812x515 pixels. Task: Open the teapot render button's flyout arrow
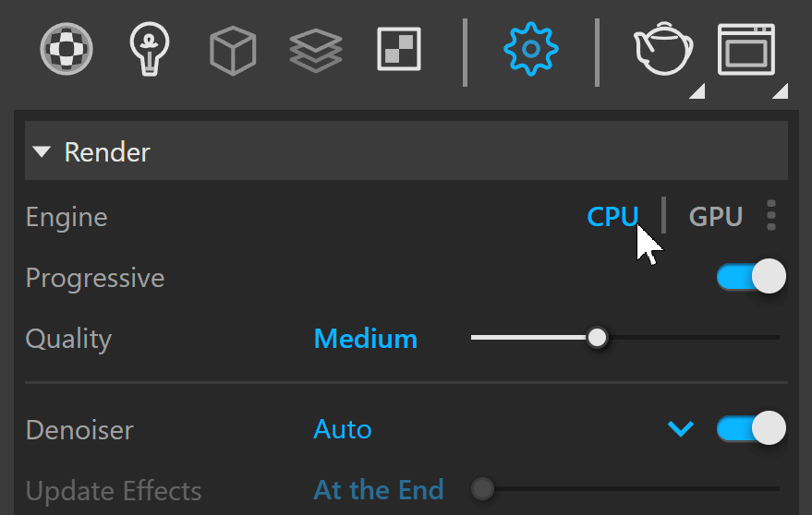pyautogui.click(x=697, y=91)
